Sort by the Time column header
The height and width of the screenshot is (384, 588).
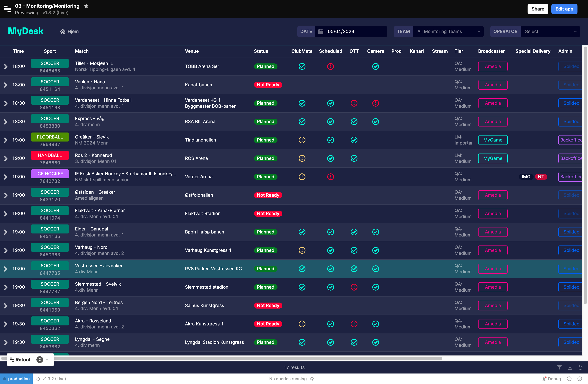click(x=18, y=51)
